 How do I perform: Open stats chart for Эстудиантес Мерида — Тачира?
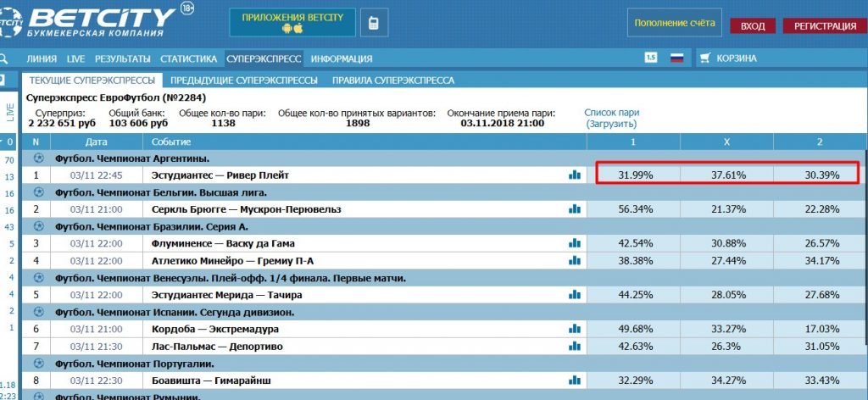coord(575,295)
